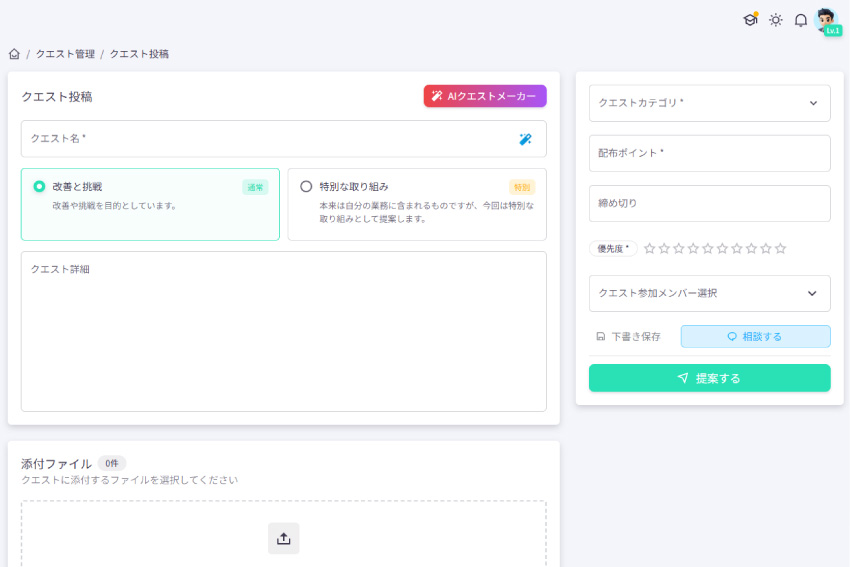Select the 特別な取り組み radio option
This screenshot has height=567, width=850.
[x=306, y=186]
